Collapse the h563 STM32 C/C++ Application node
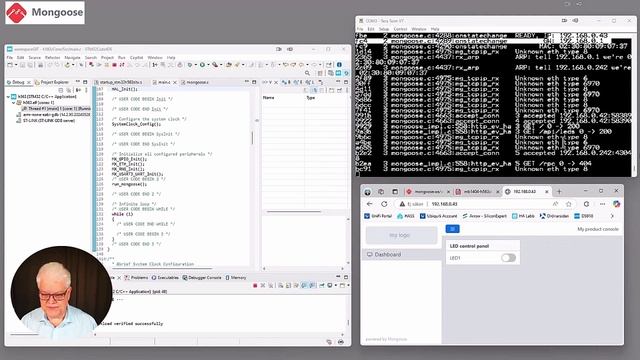The image size is (640, 360). [x=8, y=97]
